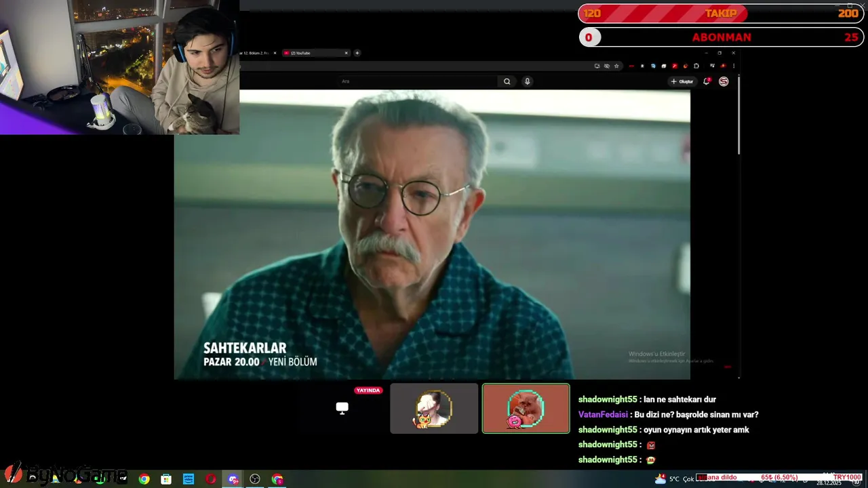868x488 pixels.
Task: Open a new browser tab
Action: 357,53
